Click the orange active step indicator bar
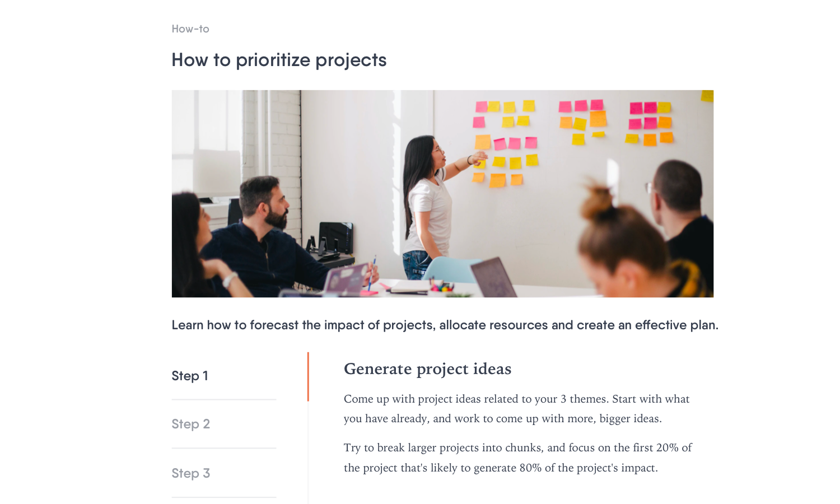The image size is (840, 504). [x=308, y=376]
